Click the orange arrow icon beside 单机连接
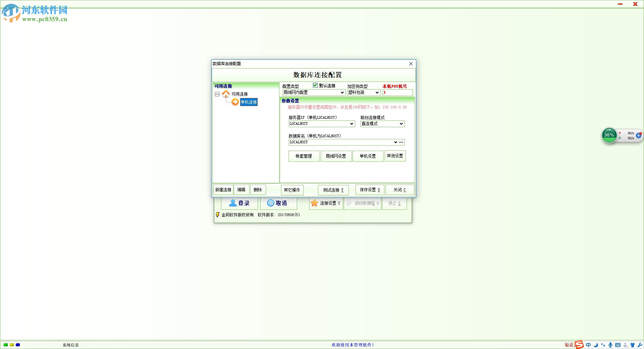 coord(235,102)
